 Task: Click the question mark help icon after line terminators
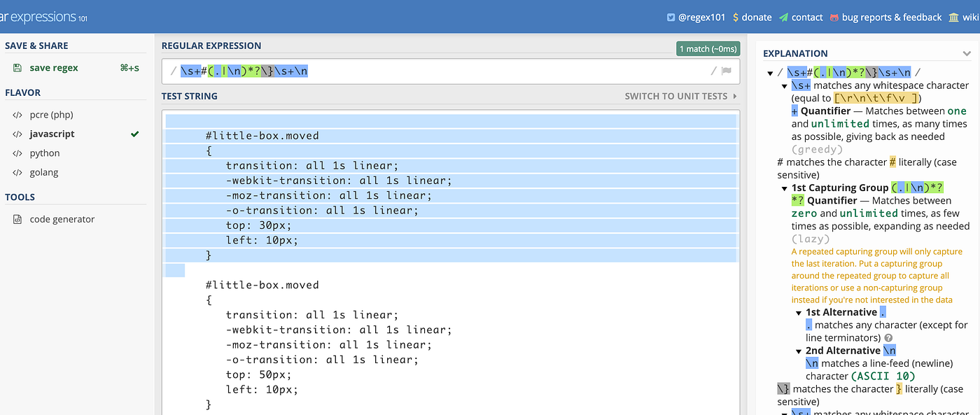click(888, 338)
